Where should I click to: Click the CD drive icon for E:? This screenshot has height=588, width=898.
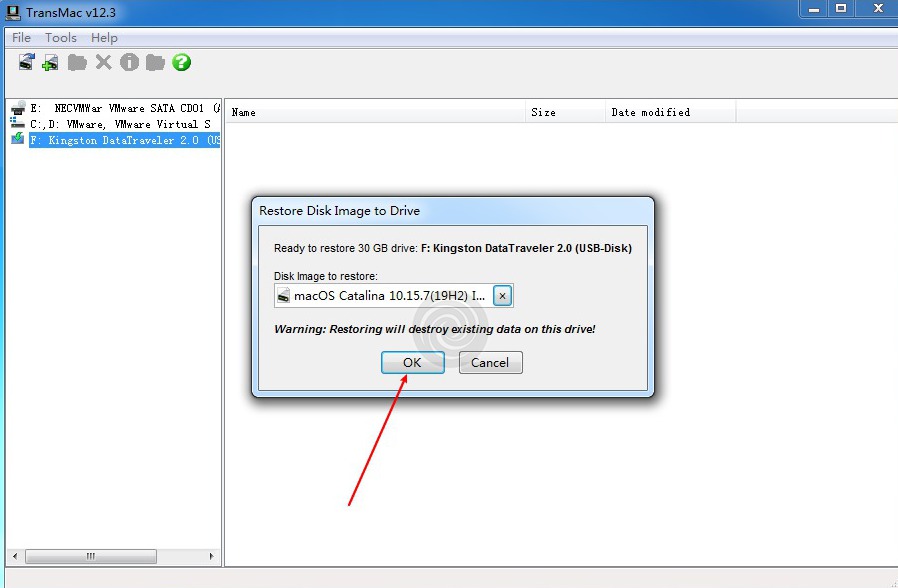[x=18, y=107]
